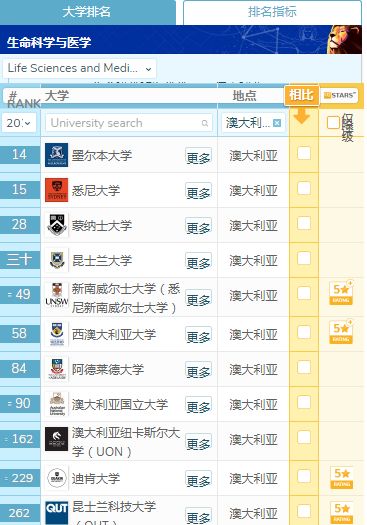Click the 大学 column header
The height and width of the screenshot is (525, 367).
coord(57,96)
